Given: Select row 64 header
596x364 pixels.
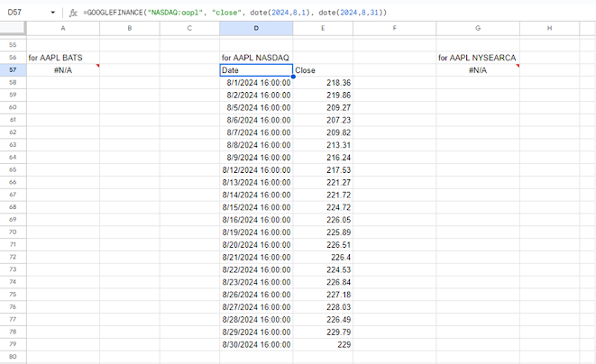Looking at the screenshot, I should click(13, 158).
